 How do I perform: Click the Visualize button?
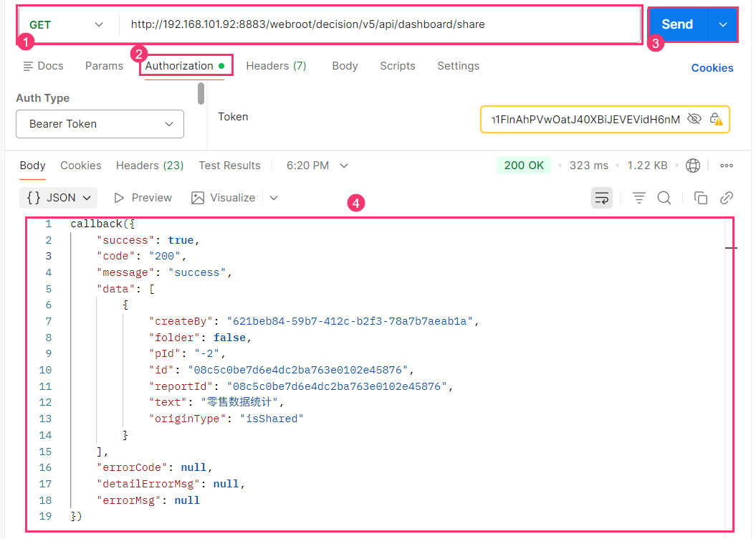(224, 198)
